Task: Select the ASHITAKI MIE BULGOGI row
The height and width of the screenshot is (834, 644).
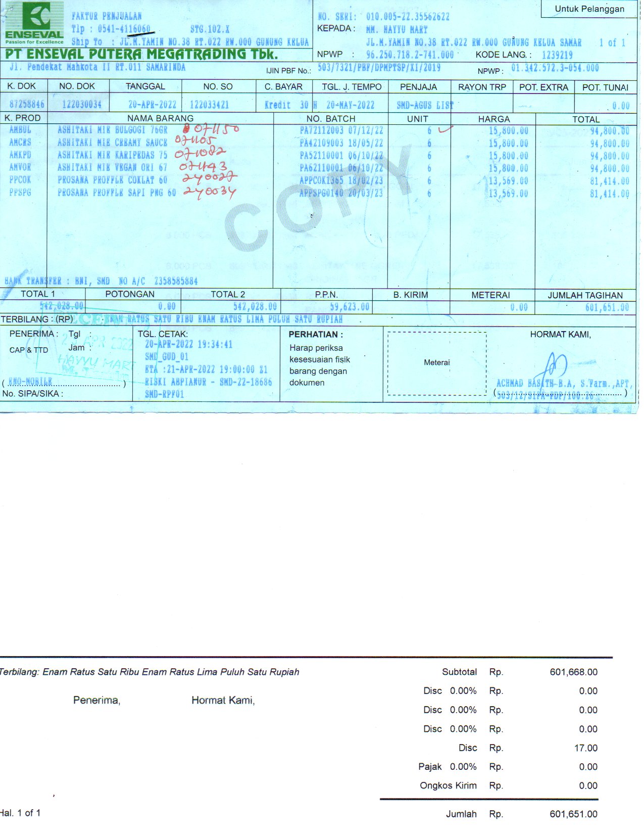Action: tap(112, 130)
